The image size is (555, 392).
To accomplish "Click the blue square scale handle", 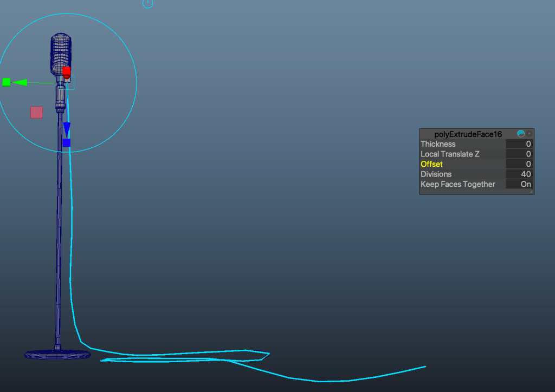I will pos(66,143).
